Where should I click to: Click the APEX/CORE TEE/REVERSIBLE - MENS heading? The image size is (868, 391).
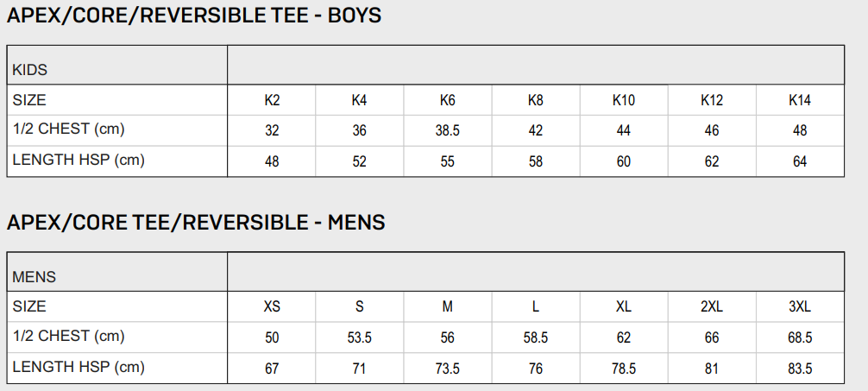click(x=196, y=223)
